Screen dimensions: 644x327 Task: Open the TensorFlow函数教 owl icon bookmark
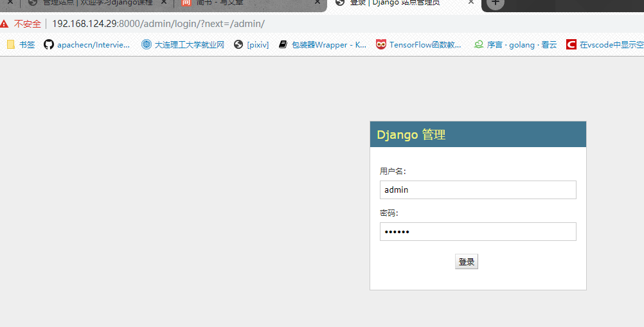point(381,44)
